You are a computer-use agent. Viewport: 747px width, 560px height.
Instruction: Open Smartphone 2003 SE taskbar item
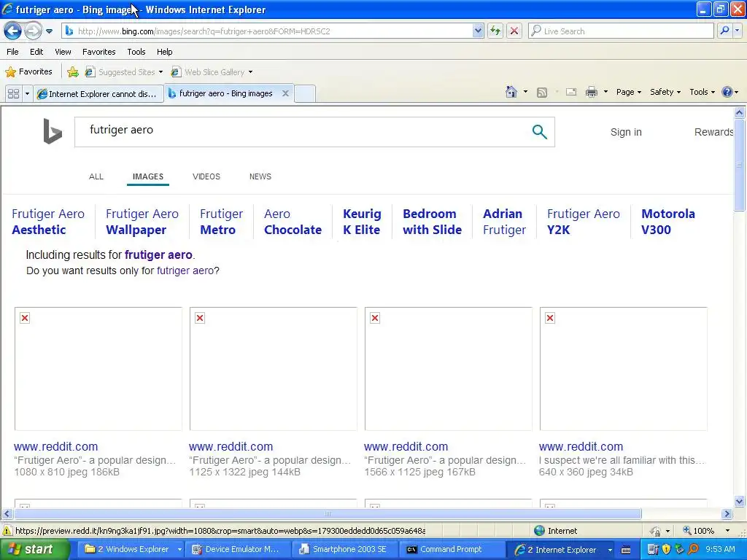pyautogui.click(x=344, y=550)
